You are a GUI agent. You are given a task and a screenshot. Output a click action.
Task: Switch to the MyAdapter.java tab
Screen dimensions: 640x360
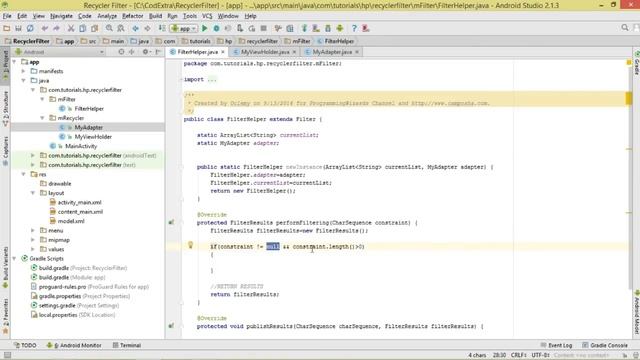click(332, 52)
